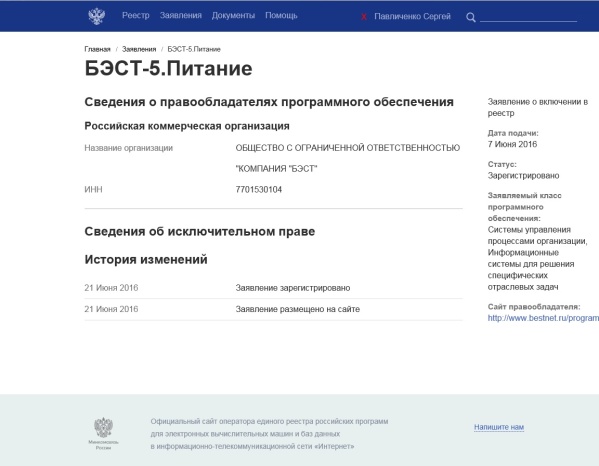Click the status value Зарегистрировано
This screenshot has width=599, height=466.
pos(523,176)
